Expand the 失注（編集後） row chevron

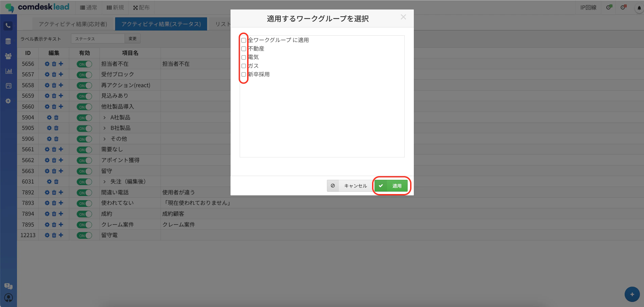(105, 181)
